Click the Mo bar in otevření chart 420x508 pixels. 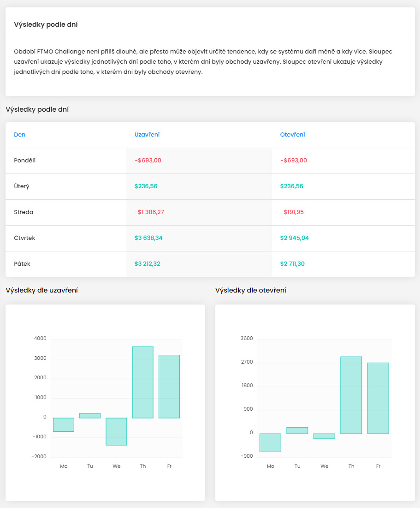[x=270, y=442]
